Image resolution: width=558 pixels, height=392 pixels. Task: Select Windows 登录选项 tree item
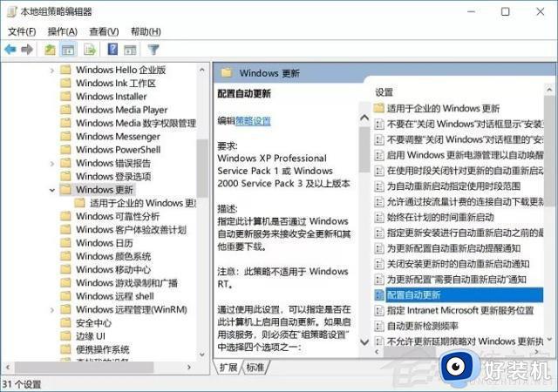point(113,176)
